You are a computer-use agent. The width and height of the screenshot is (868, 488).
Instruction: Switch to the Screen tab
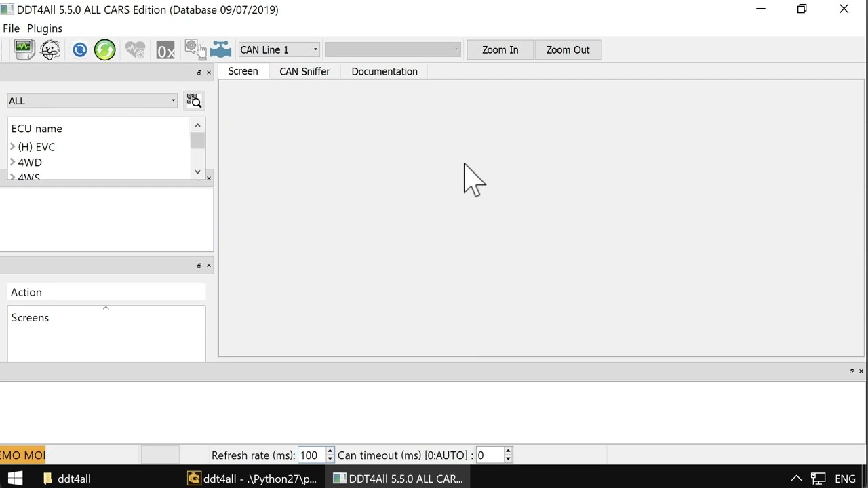click(x=243, y=71)
